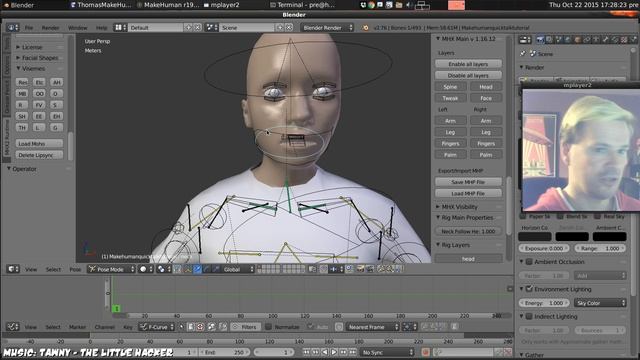
Task: Open the World properties tab icon
Action: tap(568, 40)
